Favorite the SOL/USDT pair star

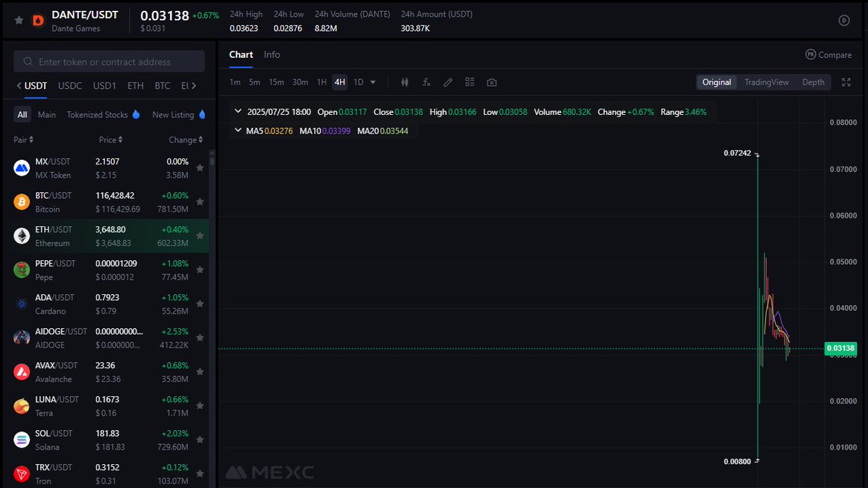click(x=200, y=440)
